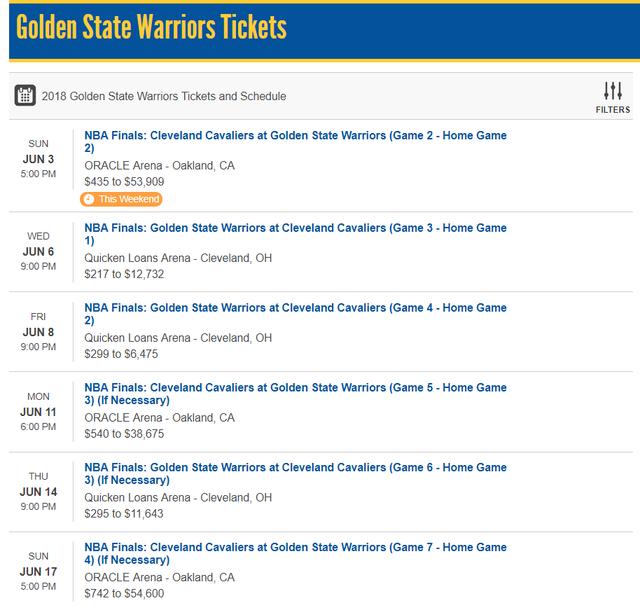Click the calendar schedule icon
The width and height of the screenshot is (640, 610).
pos(26,96)
